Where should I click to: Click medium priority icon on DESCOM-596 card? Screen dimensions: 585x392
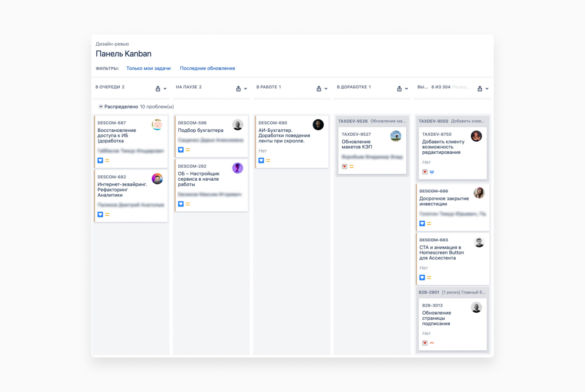(x=188, y=150)
